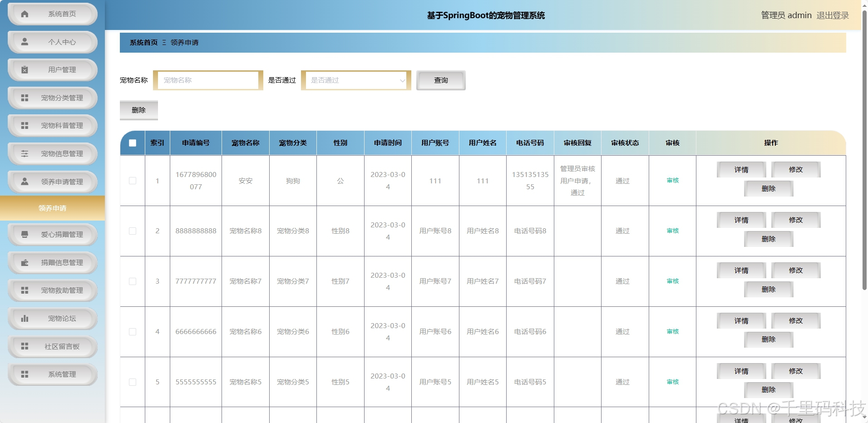Click the 审核状态 column header
This screenshot has width=868, height=423.
click(x=625, y=143)
